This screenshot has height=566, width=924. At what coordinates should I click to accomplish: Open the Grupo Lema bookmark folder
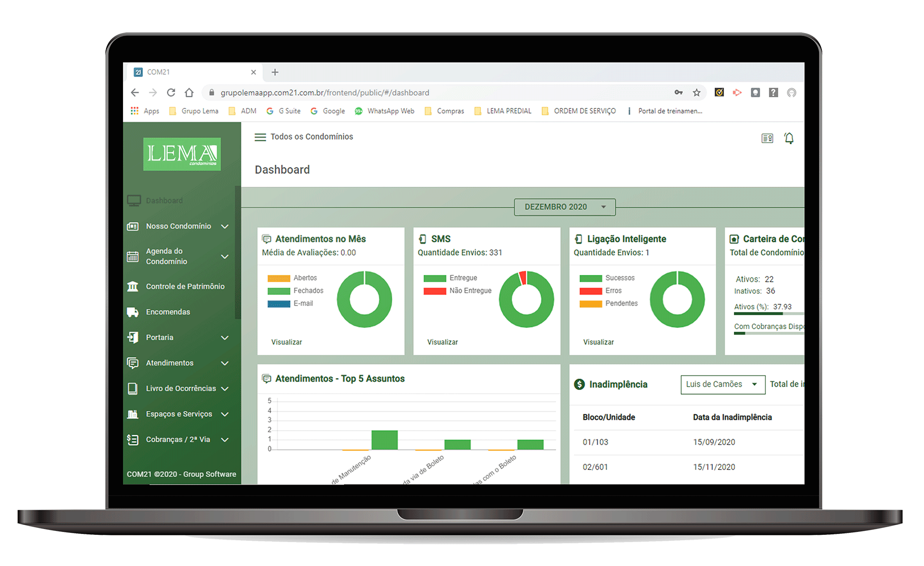[194, 111]
